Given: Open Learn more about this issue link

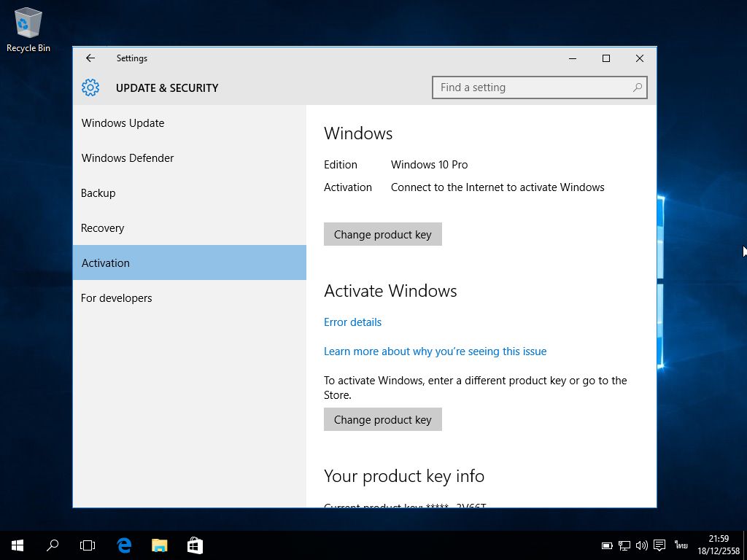Looking at the screenshot, I should tap(435, 351).
